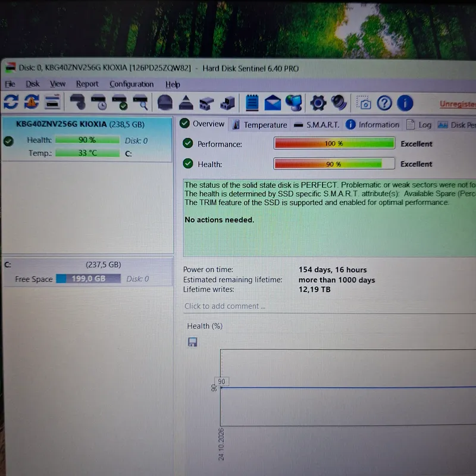
Task: Click the blue envelope e-mail icon
Action: [x=273, y=102]
